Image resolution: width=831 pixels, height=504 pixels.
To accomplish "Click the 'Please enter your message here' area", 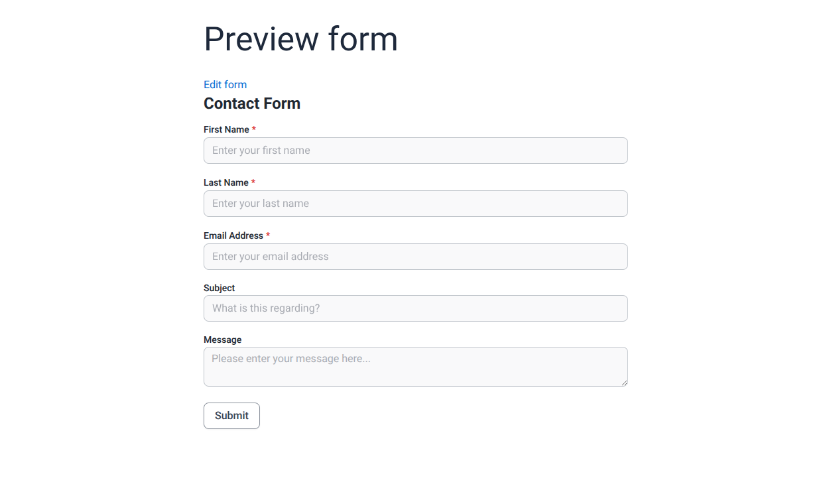I will pos(415,366).
